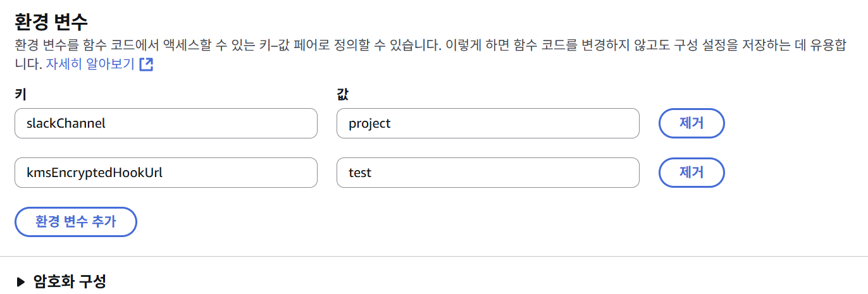Click the 키 column label

20,95
